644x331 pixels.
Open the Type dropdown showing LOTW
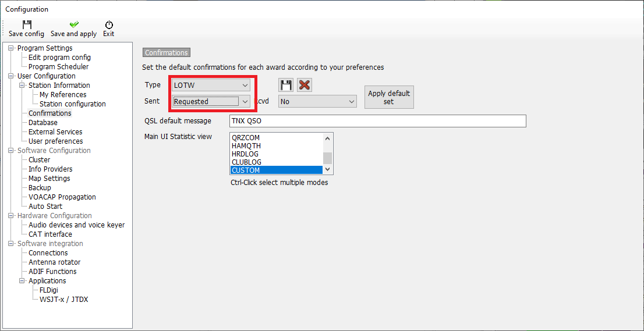point(211,85)
